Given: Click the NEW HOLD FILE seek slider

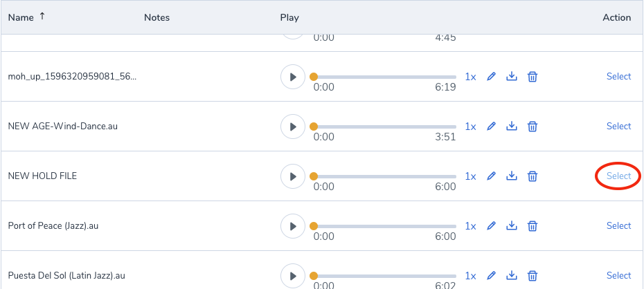Looking at the screenshot, I should coord(384,176).
